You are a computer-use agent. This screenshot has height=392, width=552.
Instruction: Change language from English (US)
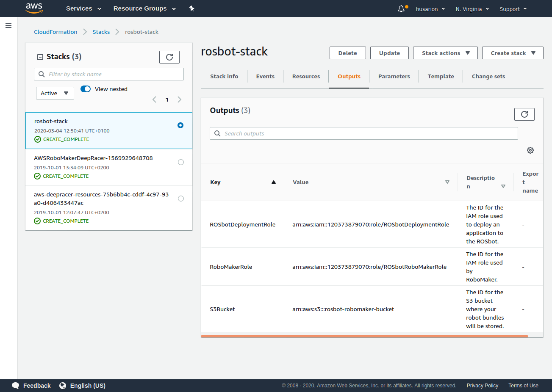coord(88,386)
